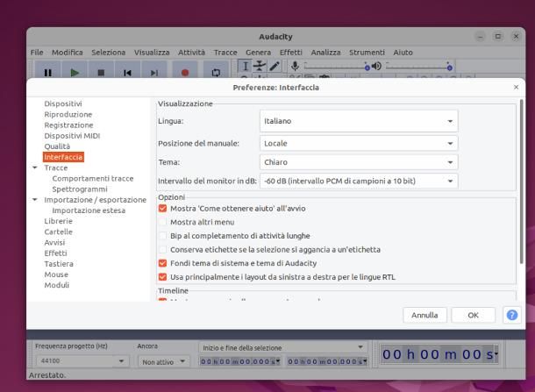Select Dispositivi MIDI category
Screen dimensions: 535x392
click(x=72, y=135)
